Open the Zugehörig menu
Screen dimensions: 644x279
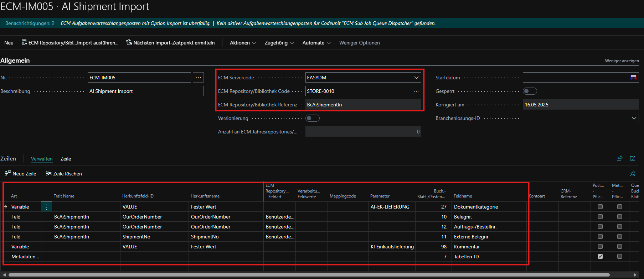click(x=279, y=43)
